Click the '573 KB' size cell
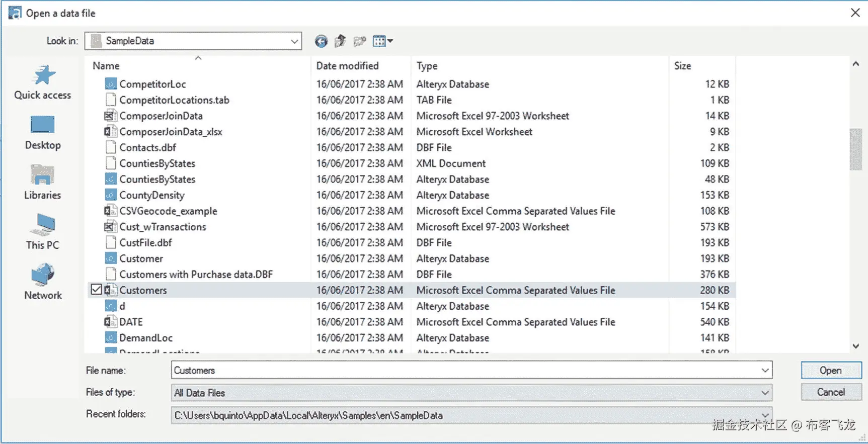 tap(715, 227)
